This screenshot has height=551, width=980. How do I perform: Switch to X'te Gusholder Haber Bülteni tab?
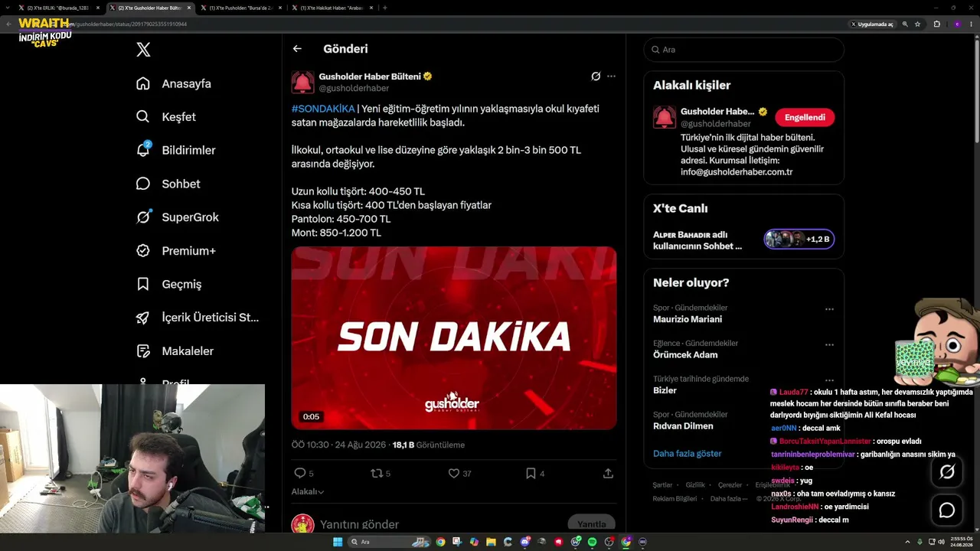(x=149, y=8)
